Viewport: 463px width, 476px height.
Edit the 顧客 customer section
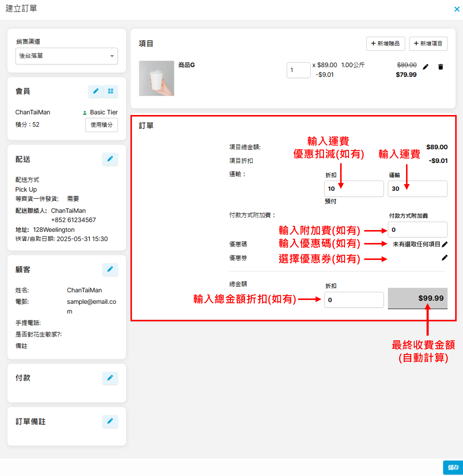click(110, 269)
